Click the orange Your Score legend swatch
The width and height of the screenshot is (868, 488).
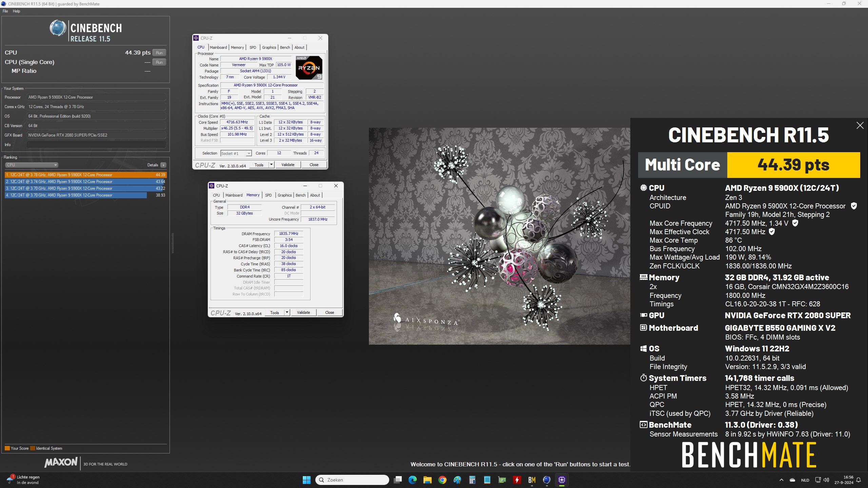[7, 448]
